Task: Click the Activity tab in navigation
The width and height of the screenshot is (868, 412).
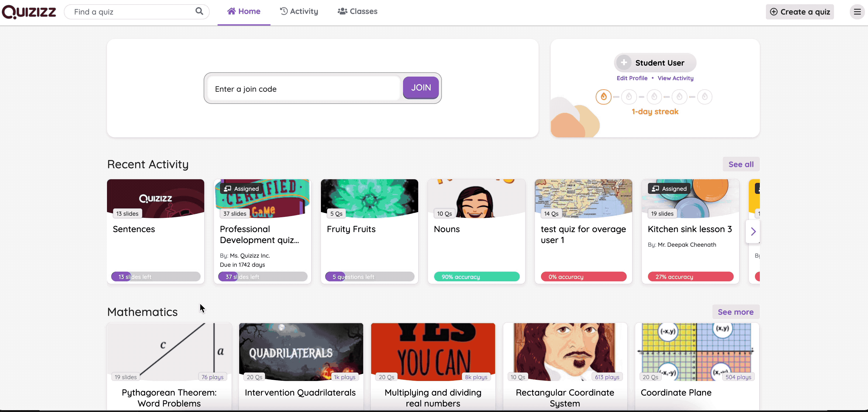Action: (299, 12)
